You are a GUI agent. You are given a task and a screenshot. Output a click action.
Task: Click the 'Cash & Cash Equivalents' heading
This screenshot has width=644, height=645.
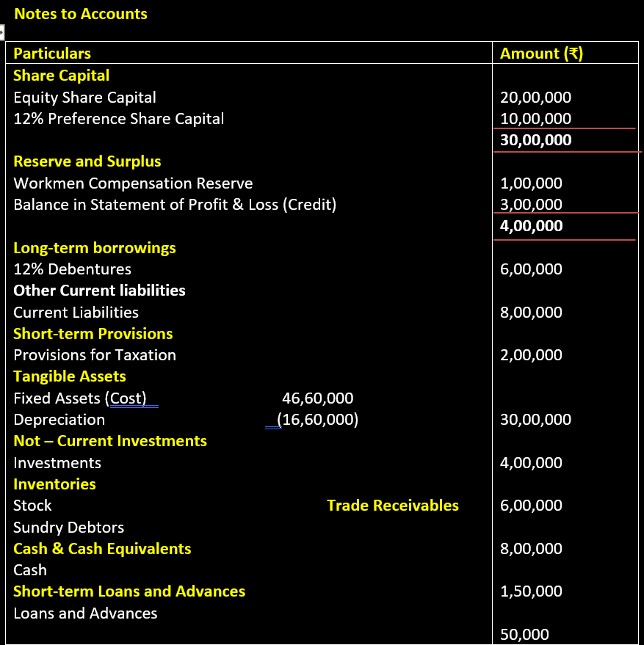pyautogui.click(x=102, y=549)
